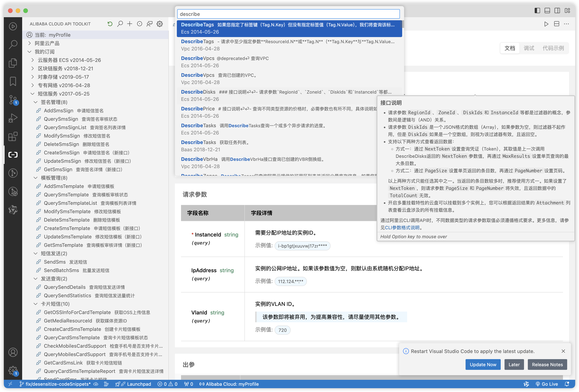Click the run/play icon above the editor
The image size is (579, 392).
[546, 24]
